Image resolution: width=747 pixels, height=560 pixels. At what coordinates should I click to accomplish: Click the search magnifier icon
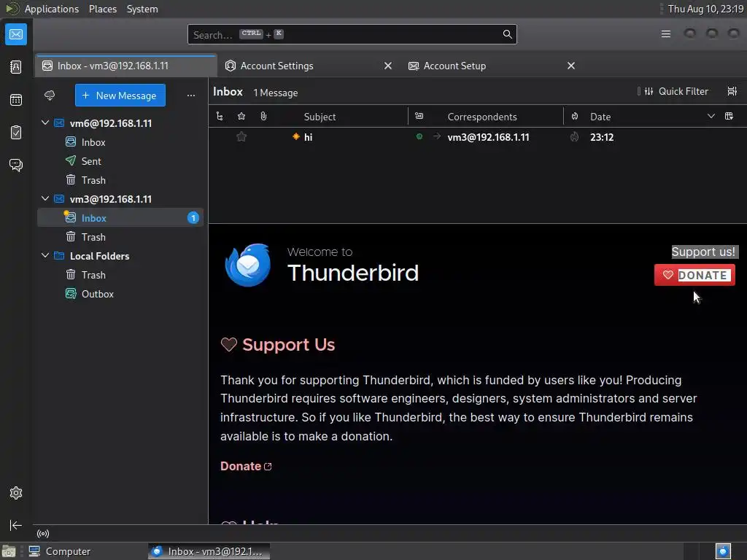(x=508, y=34)
